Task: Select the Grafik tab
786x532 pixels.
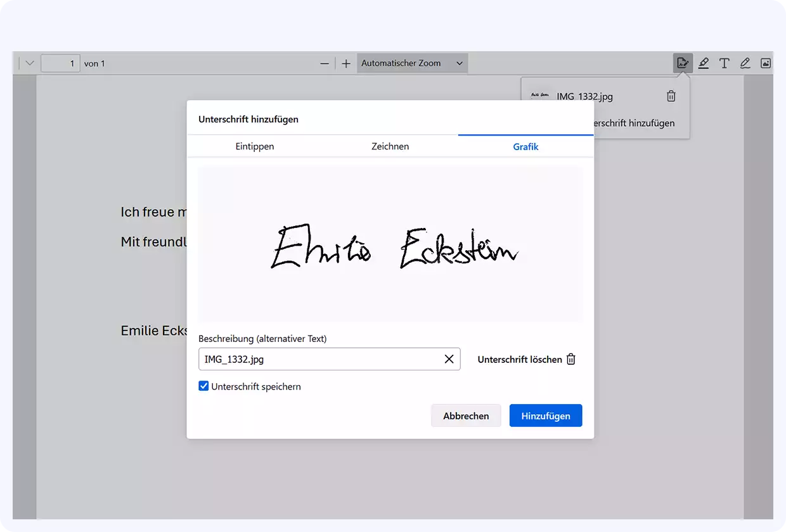Action: pyautogui.click(x=525, y=146)
